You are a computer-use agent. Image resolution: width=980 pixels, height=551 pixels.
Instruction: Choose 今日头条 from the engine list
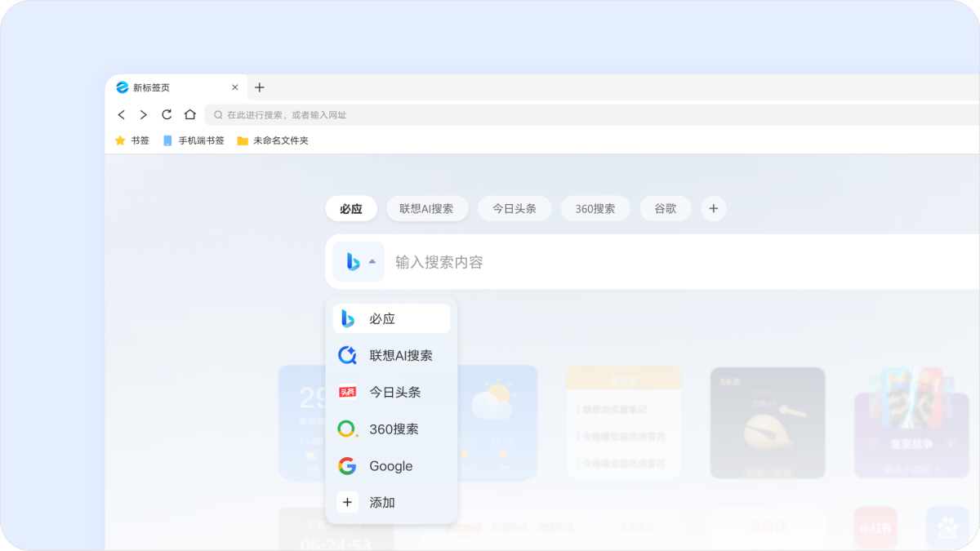point(391,392)
